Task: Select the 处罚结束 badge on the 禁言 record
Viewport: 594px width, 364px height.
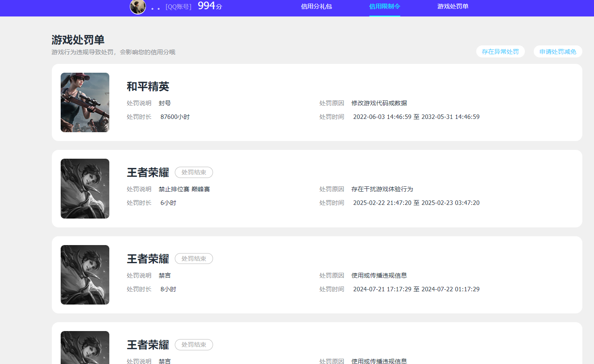Action: click(194, 258)
